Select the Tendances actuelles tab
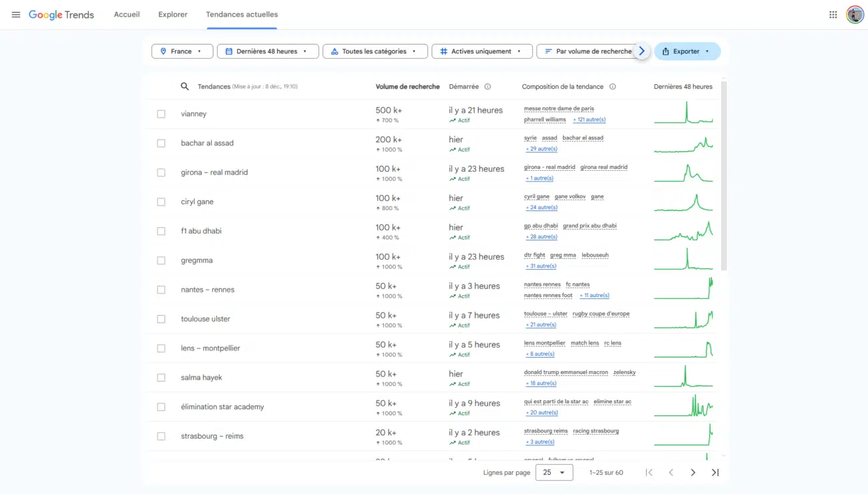868x494 pixels. coord(242,15)
